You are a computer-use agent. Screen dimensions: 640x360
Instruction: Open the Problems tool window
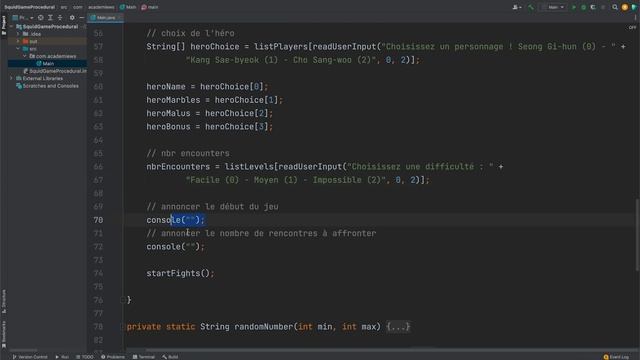pyautogui.click(x=113, y=357)
